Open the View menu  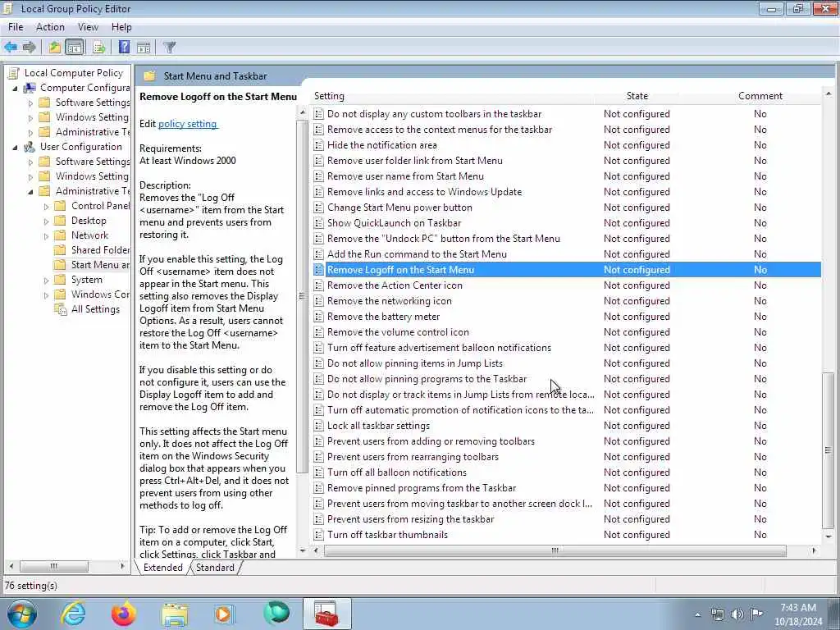(x=88, y=27)
